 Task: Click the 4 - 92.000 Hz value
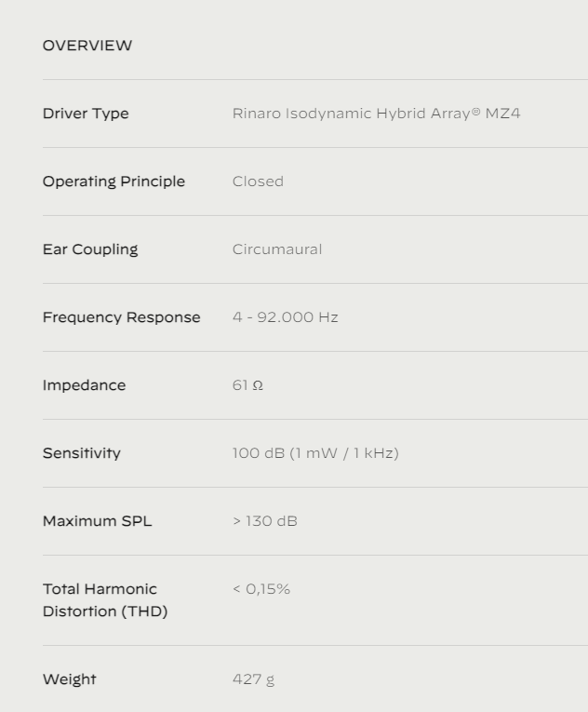click(x=285, y=317)
